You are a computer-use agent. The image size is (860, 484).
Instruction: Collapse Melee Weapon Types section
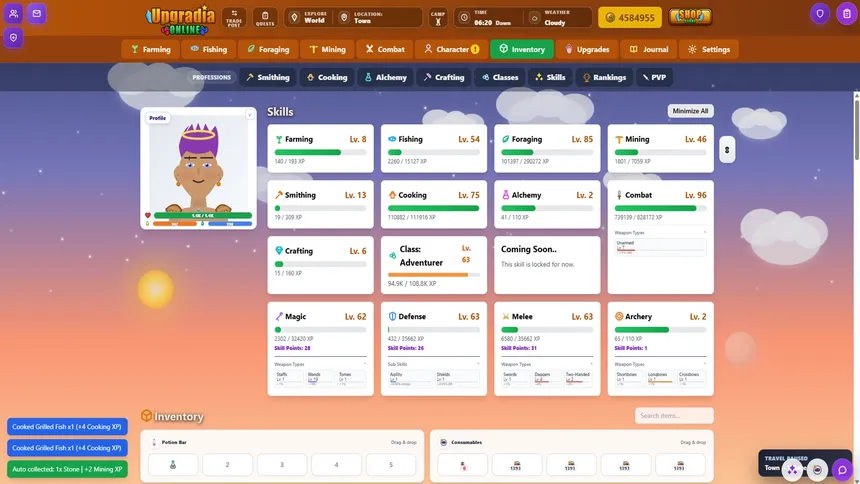pos(591,364)
